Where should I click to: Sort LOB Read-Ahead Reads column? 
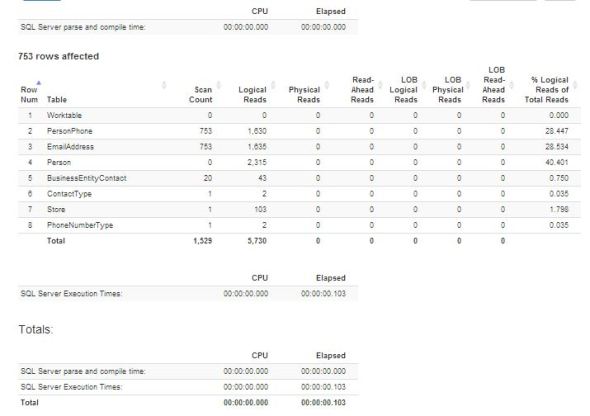click(511, 85)
